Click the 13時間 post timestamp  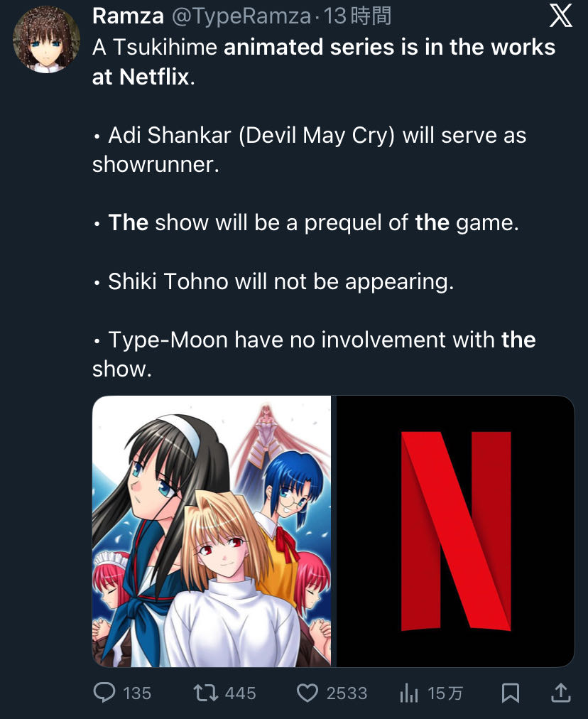[x=357, y=16]
